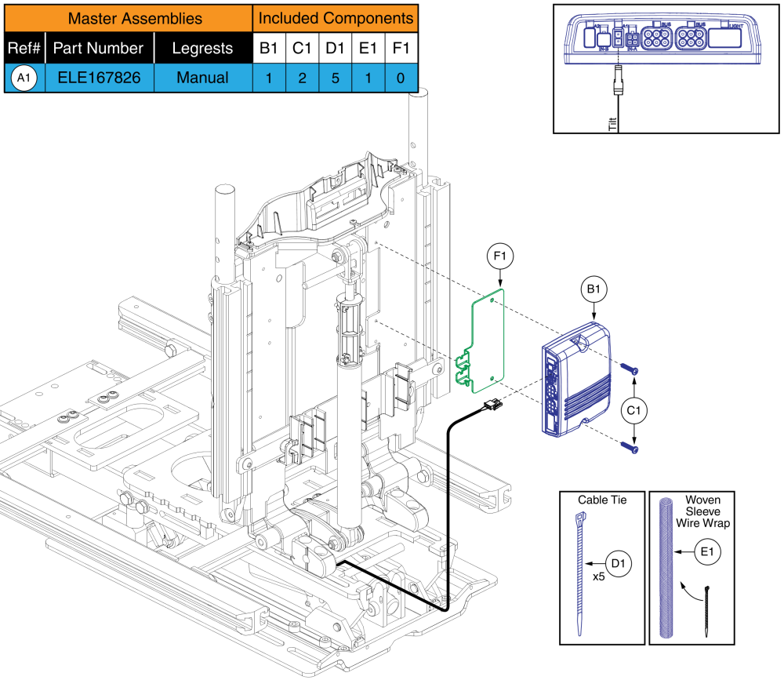Click the Cable Tie label

(602, 500)
